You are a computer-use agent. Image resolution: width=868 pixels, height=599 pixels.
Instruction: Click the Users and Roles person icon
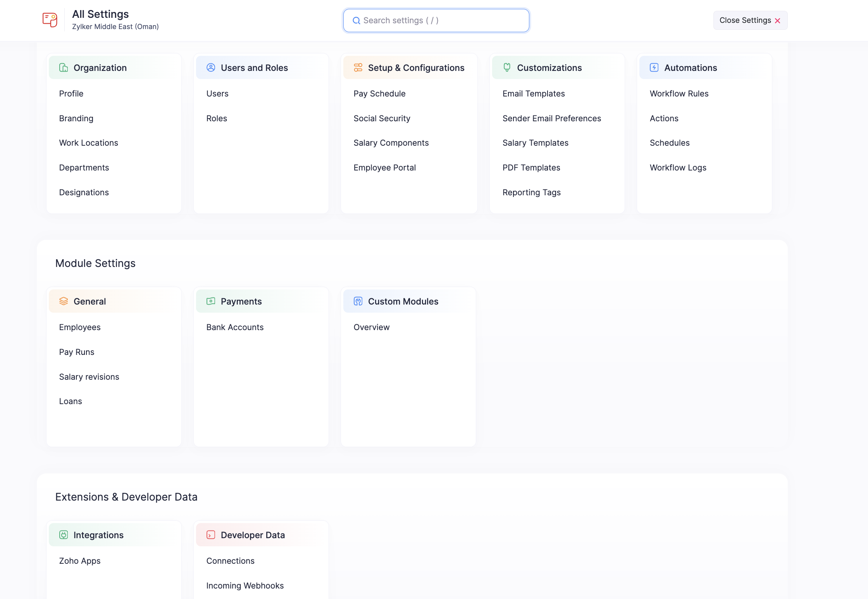pyautogui.click(x=211, y=68)
